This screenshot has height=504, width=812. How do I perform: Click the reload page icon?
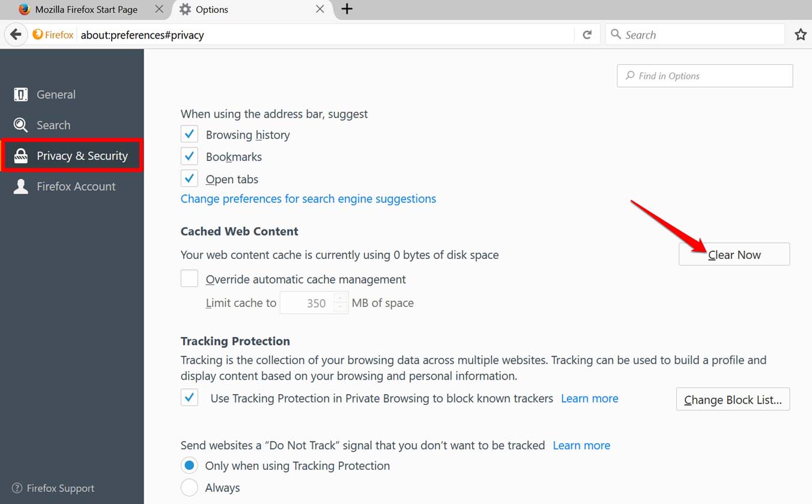tap(587, 35)
